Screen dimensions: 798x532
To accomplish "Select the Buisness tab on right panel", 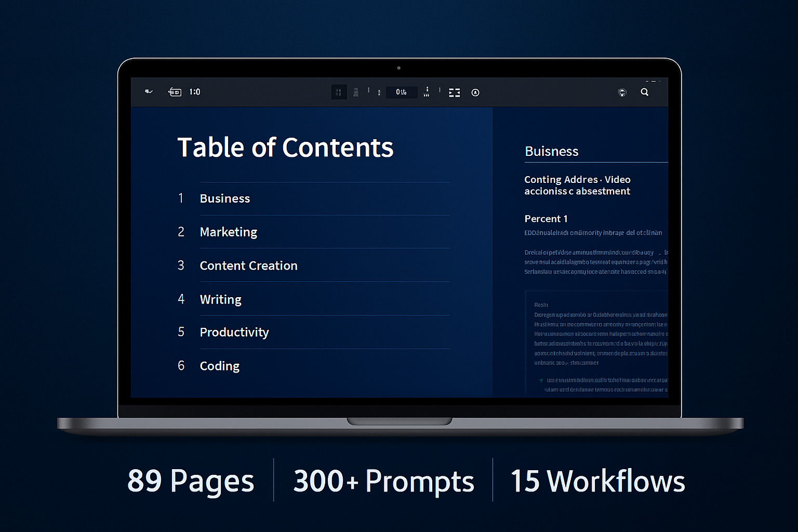I will click(551, 151).
